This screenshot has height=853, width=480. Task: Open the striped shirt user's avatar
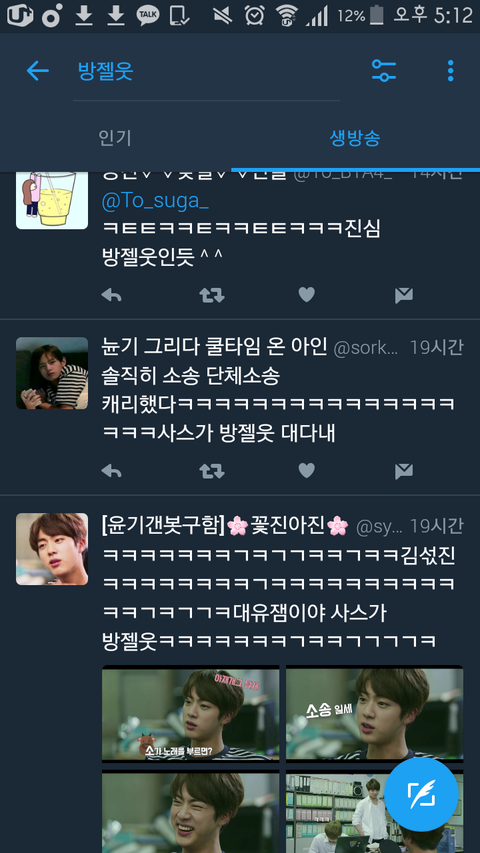[52, 373]
